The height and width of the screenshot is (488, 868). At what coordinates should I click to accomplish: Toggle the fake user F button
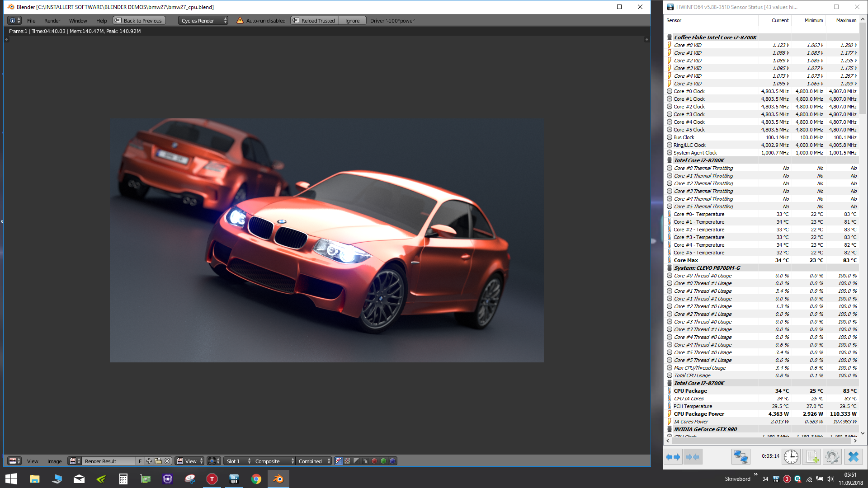[x=140, y=461]
